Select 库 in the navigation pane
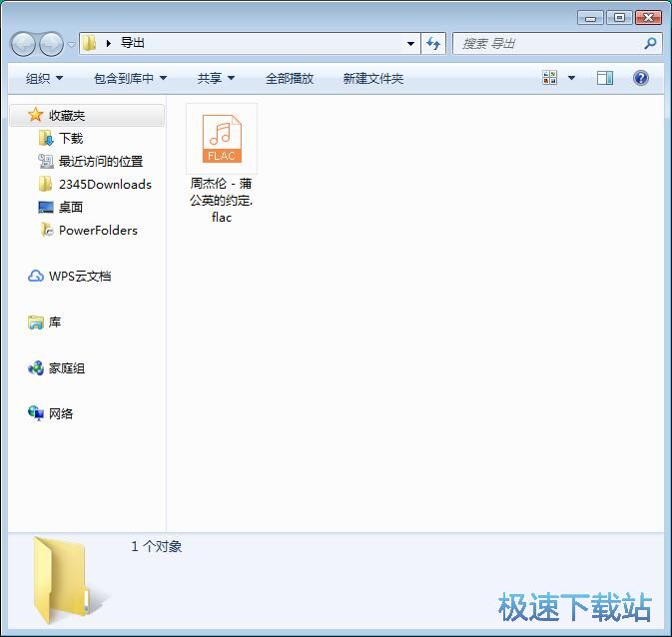672x637 pixels. tap(55, 321)
